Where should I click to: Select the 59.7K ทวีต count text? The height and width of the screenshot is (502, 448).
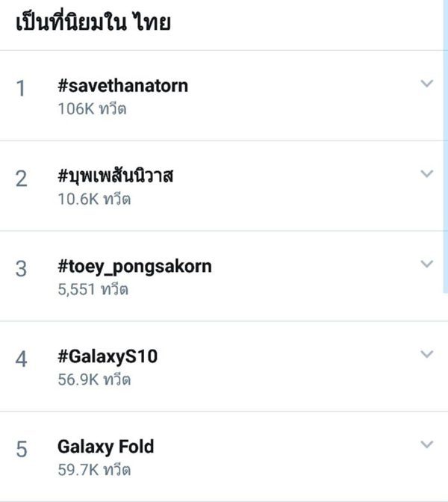pos(94,470)
